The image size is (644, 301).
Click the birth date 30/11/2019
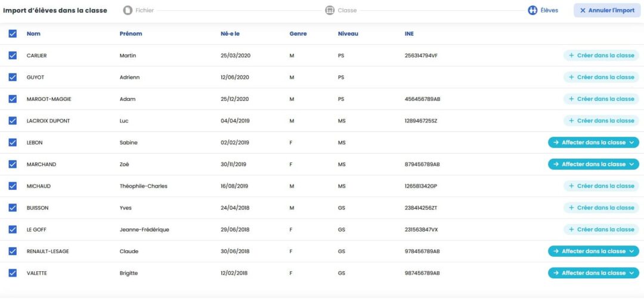(234, 164)
